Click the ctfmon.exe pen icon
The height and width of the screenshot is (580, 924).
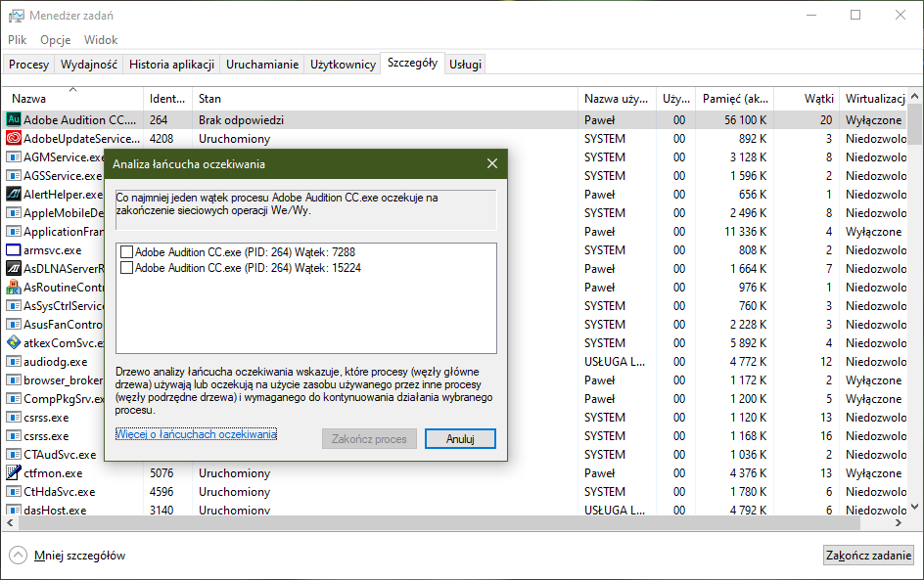pyautogui.click(x=14, y=472)
